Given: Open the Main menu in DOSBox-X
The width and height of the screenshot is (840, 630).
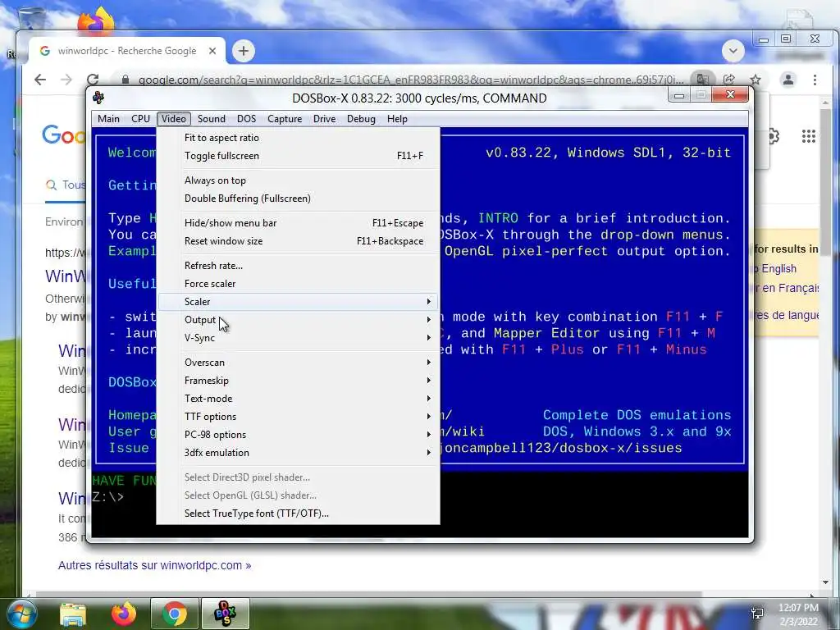Looking at the screenshot, I should (108, 119).
